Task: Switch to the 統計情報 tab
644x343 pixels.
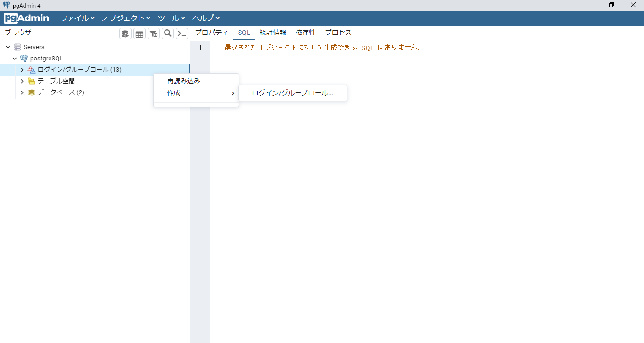Action: coord(272,33)
